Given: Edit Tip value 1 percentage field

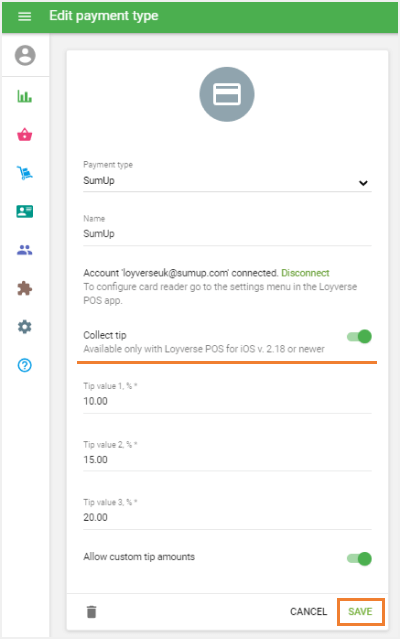Looking at the screenshot, I should (227, 401).
